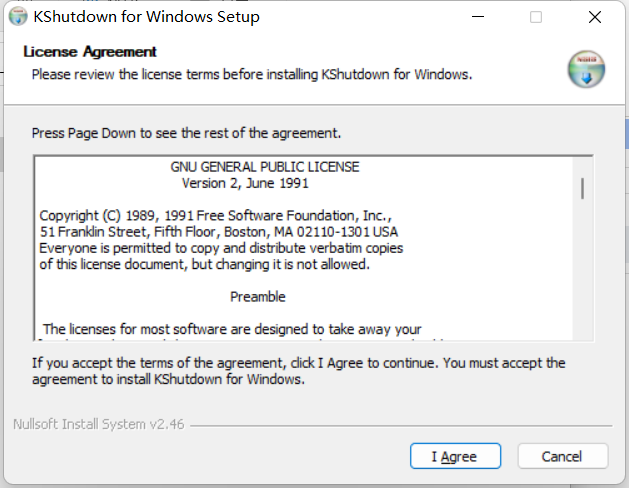Click the "51 Franklin Street" address line
This screenshot has height=488, width=629.
(218, 232)
